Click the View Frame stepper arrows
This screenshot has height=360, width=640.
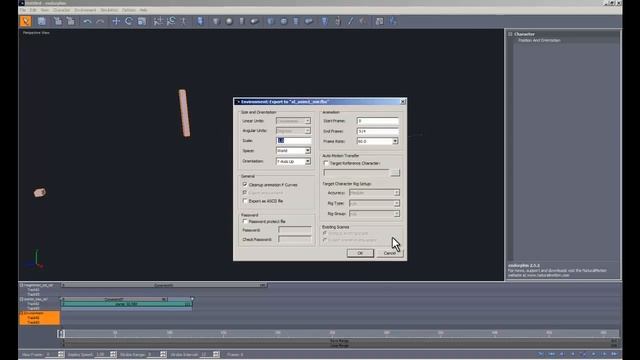pos(61,354)
